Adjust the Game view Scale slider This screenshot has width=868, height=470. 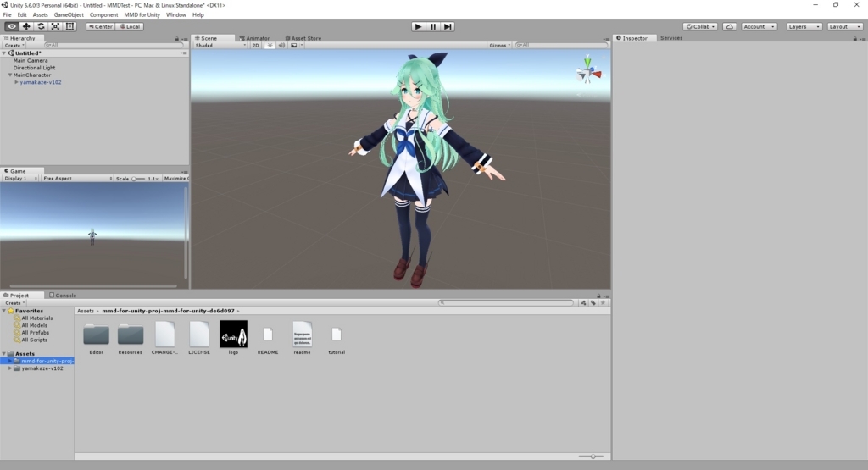138,179
